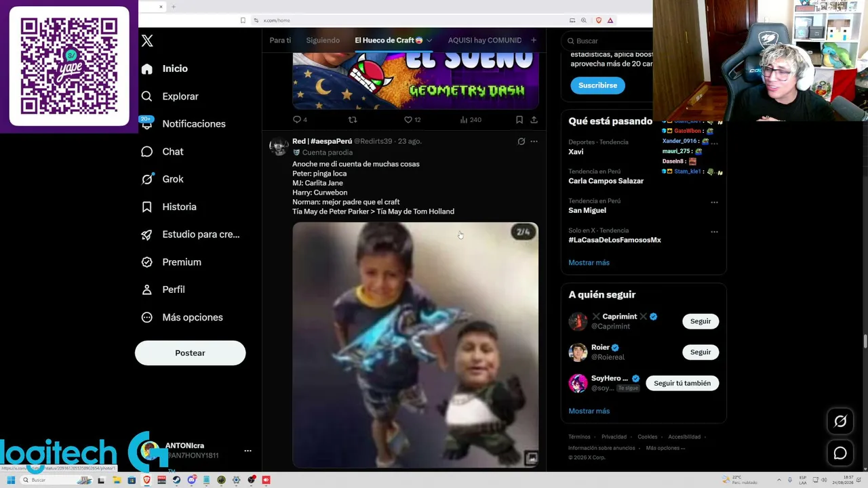Viewport: 868px width, 488px height.
Task: Click the Suscribirse button
Action: pos(597,85)
